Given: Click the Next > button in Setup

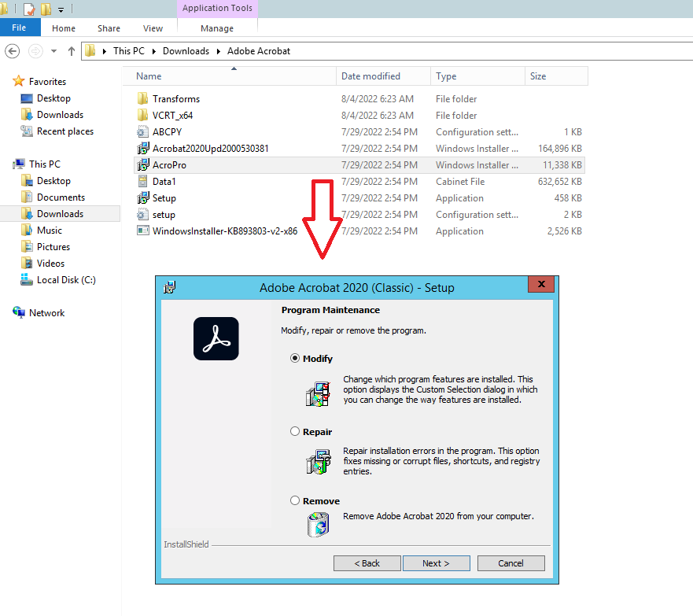Looking at the screenshot, I should click(x=437, y=563).
